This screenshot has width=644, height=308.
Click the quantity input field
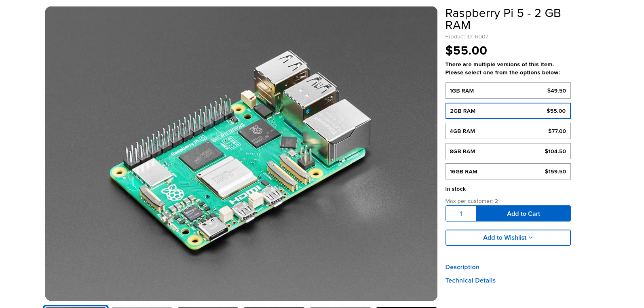click(x=461, y=213)
